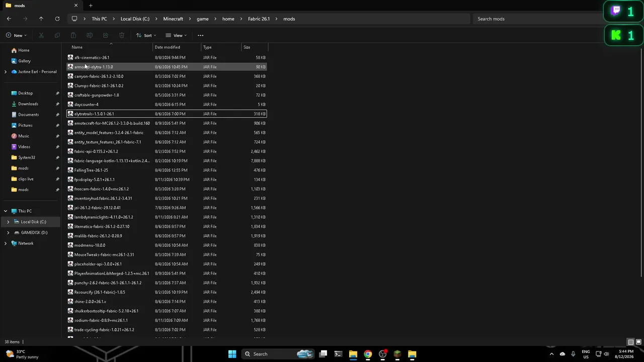Collapse the This PC tree node

pos(6,211)
